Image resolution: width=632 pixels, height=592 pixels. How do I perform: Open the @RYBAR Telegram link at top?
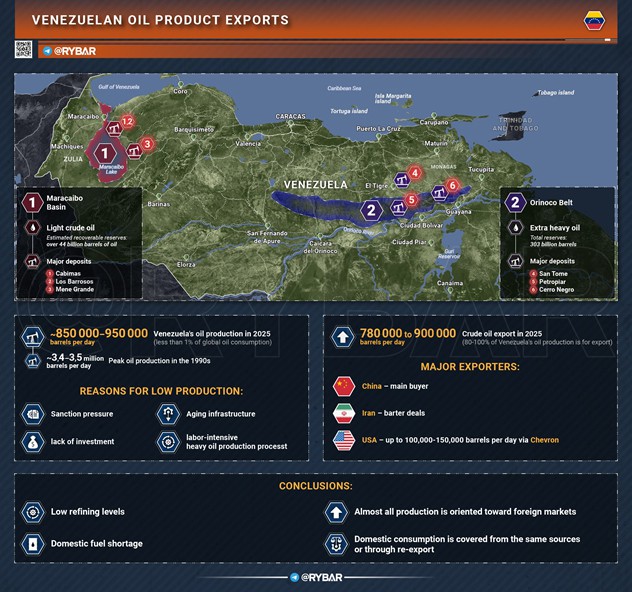coord(70,51)
